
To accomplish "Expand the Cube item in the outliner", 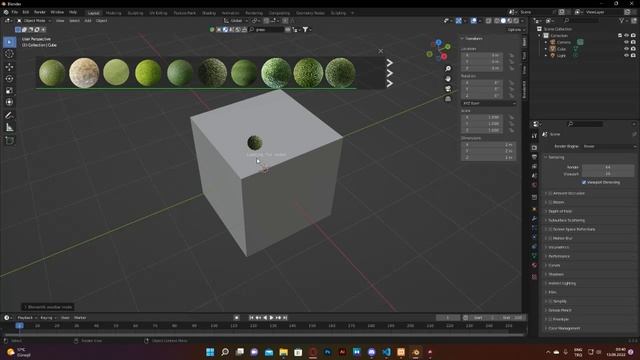I will click(x=546, y=49).
